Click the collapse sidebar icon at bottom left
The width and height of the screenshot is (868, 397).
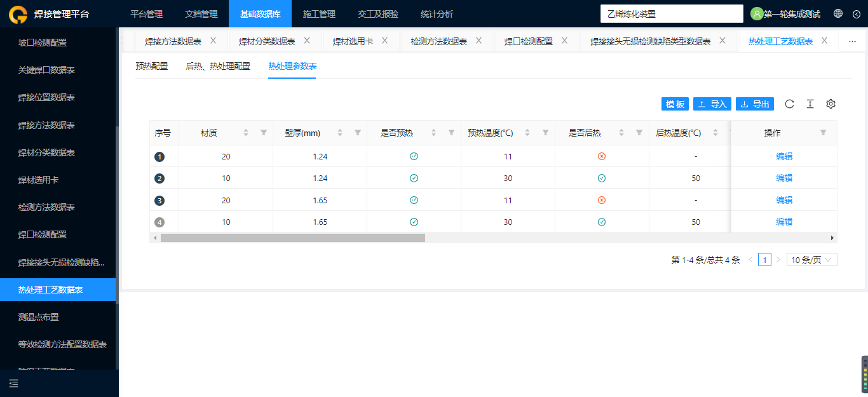click(13, 383)
